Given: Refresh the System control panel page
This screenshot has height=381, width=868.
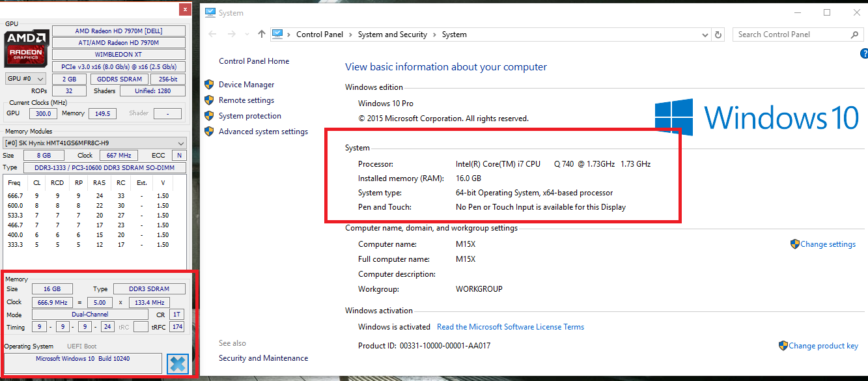Looking at the screenshot, I should 718,35.
